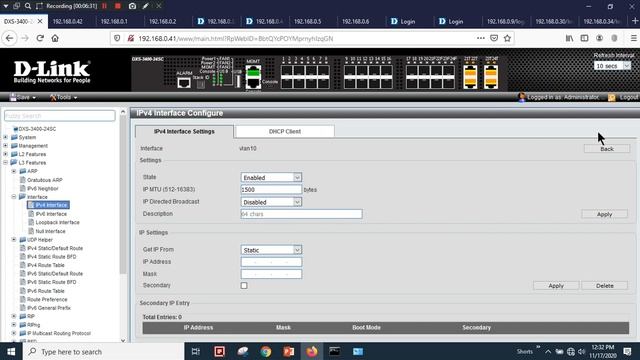
Task: Click the Pocket save icon in the address bar
Action: pyautogui.click(x=494, y=38)
